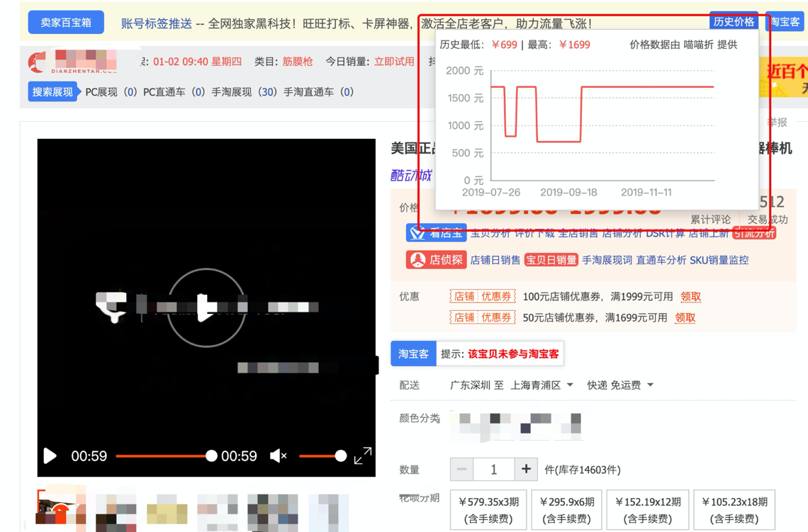Screen dimensions: 808x532
Task: Open video in fullscreen mode
Action: [x=363, y=455]
